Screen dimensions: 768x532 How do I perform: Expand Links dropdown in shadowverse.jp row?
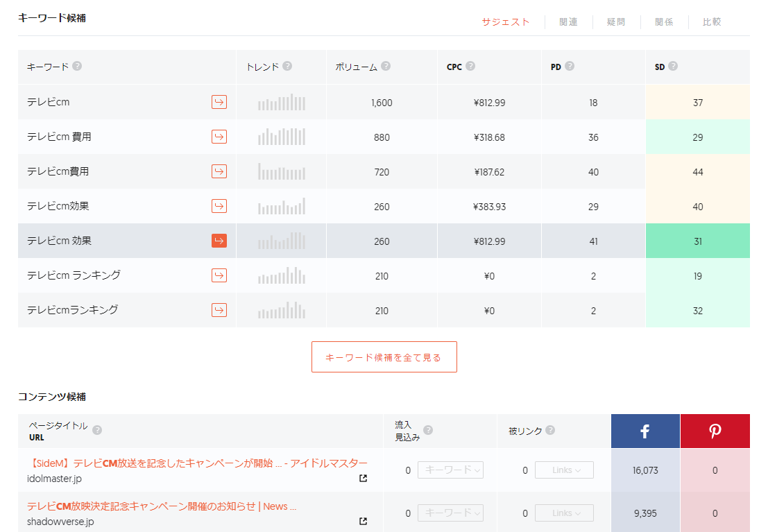[564, 513]
